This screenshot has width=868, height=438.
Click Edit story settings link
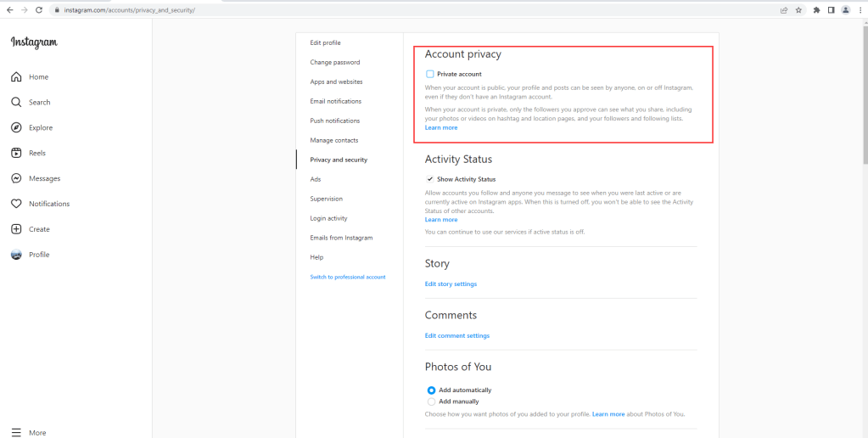click(x=451, y=284)
